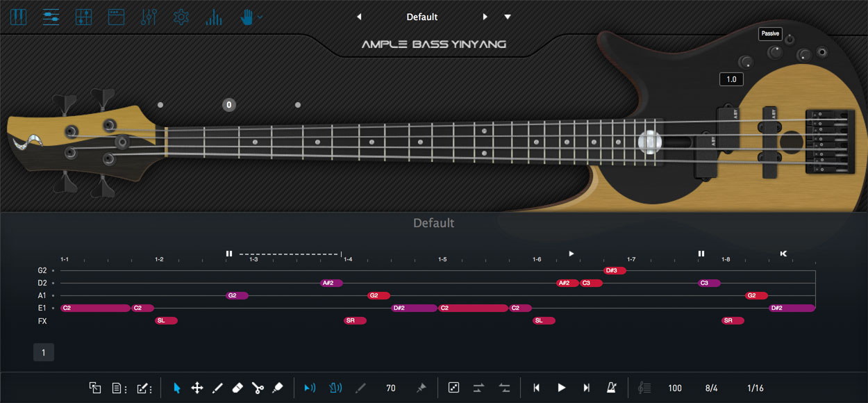Viewport: 868px width, 403px height.
Task: Skip to riff start button
Action: pos(537,388)
